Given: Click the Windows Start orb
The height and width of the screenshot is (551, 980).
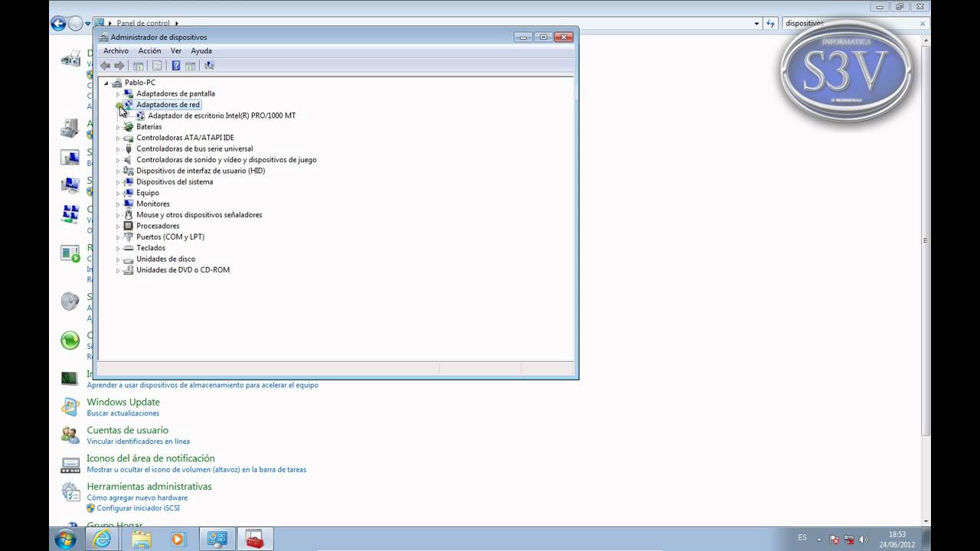Looking at the screenshot, I should [x=66, y=539].
